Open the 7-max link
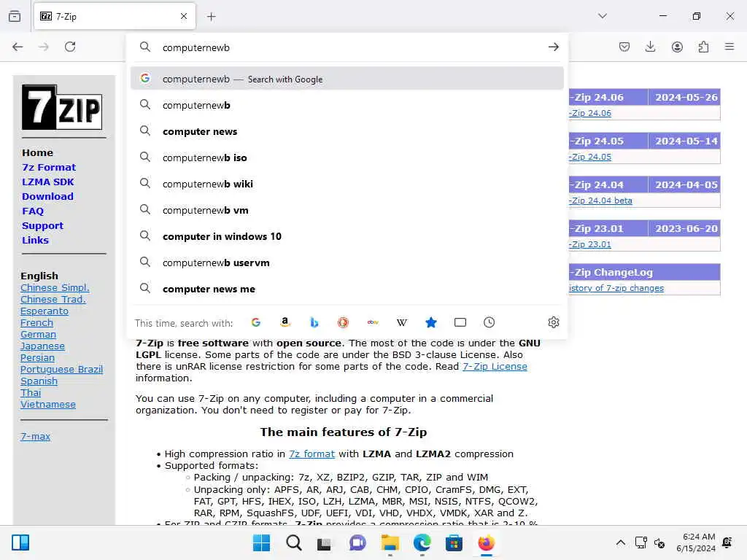747x560 pixels. [x=35, y=436]
